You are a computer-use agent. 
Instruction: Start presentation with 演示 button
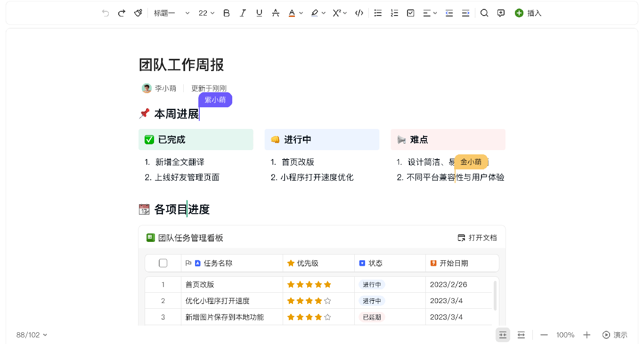pyautogui.click(x=615, y=335)
